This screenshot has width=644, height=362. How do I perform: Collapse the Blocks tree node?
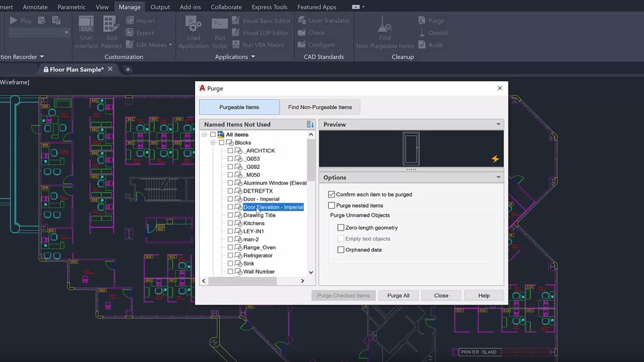[213, 143]
